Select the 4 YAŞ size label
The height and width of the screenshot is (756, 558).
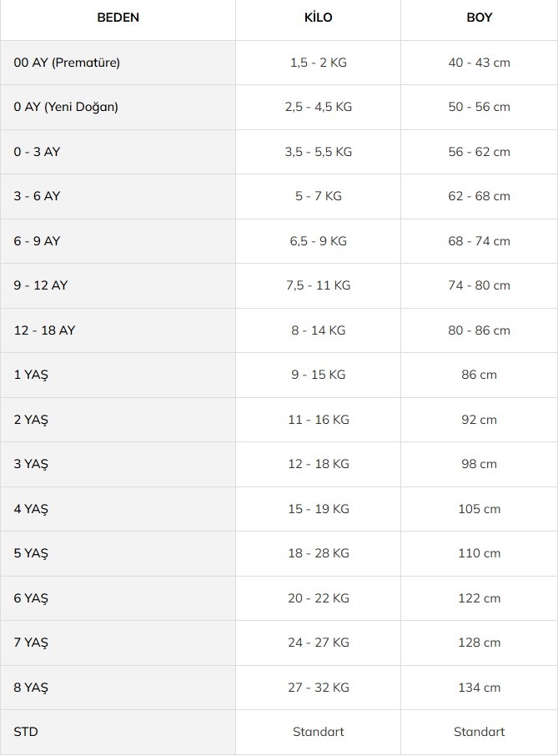(x=31, y=509)
